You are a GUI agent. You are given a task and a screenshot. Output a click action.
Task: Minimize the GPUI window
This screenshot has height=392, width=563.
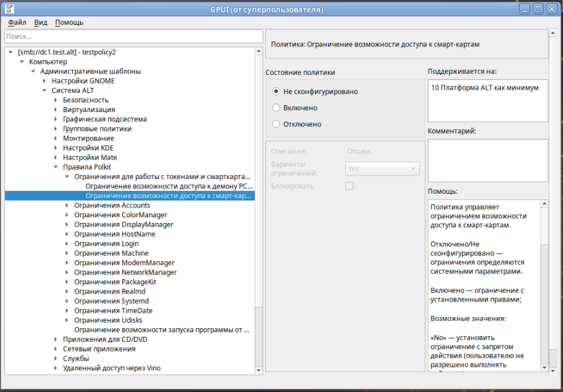pyautogui.click(x=525, y=9)
